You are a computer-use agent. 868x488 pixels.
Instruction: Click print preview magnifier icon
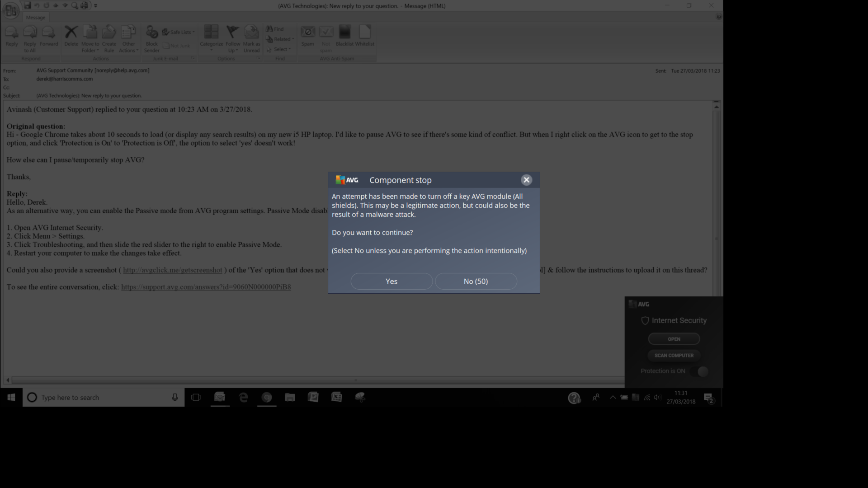coord(74,5)
